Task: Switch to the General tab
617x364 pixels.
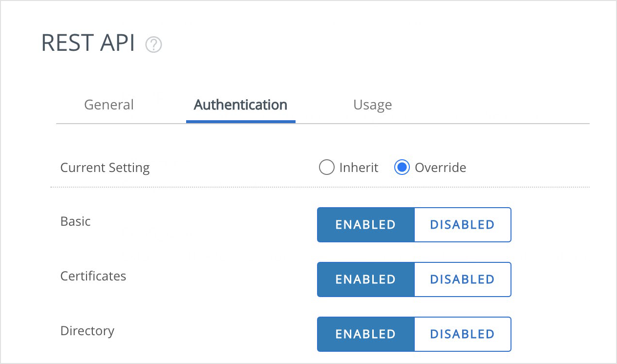Action: [x=108, y=105]
